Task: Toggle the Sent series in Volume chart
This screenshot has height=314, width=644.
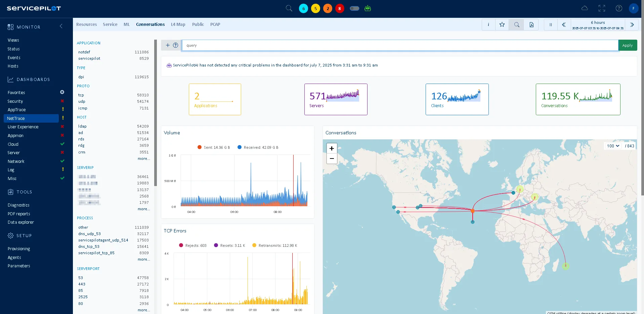Action: point(214,147)
